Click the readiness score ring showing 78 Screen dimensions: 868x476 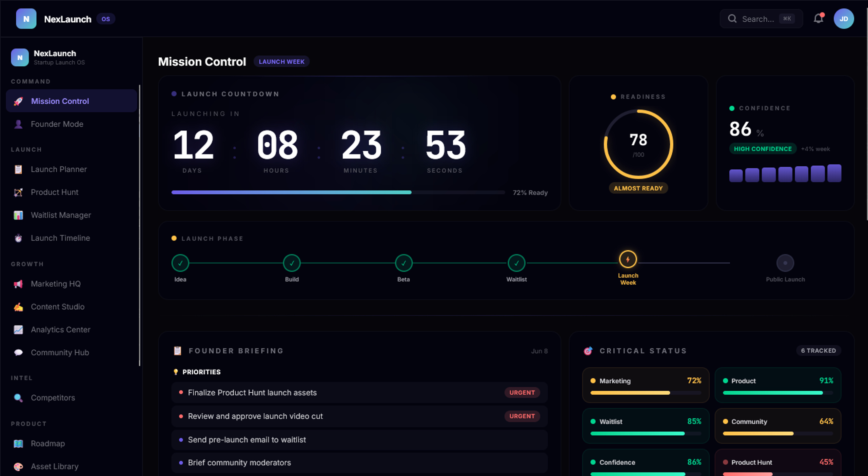coord(638,144)
